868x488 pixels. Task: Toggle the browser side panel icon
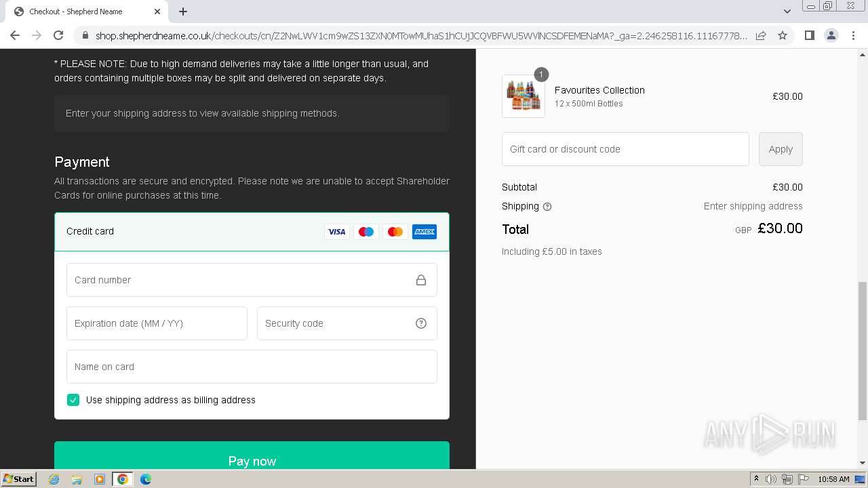pos(809,35)
